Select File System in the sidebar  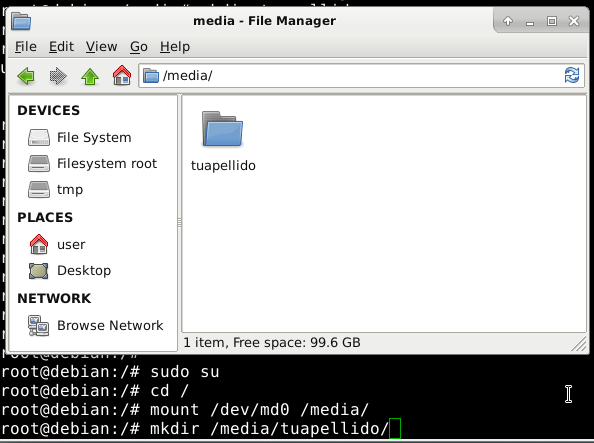[94, 138]
